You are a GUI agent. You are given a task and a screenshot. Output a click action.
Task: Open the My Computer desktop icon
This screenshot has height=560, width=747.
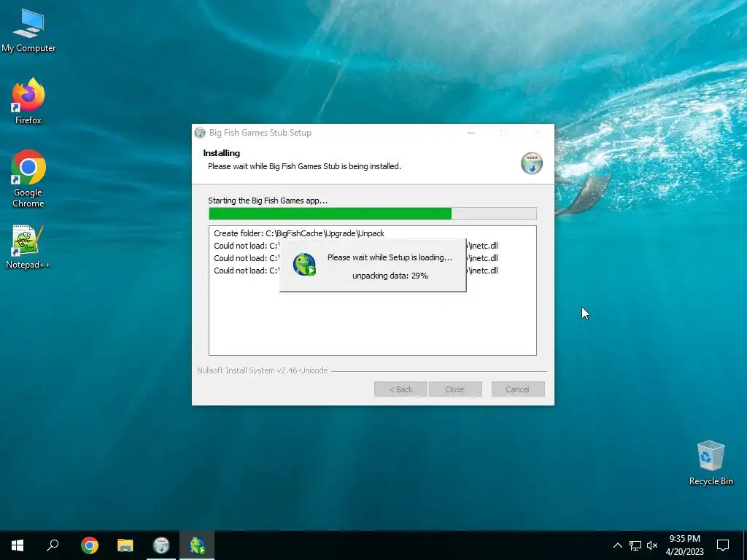[x=28, y=31]
